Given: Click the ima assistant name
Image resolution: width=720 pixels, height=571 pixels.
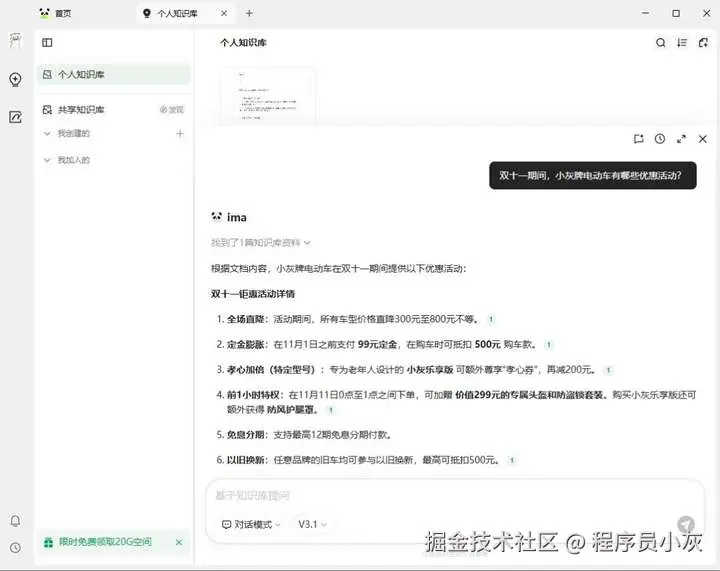Looking at the screenshot, I should [x=236, y=217].
